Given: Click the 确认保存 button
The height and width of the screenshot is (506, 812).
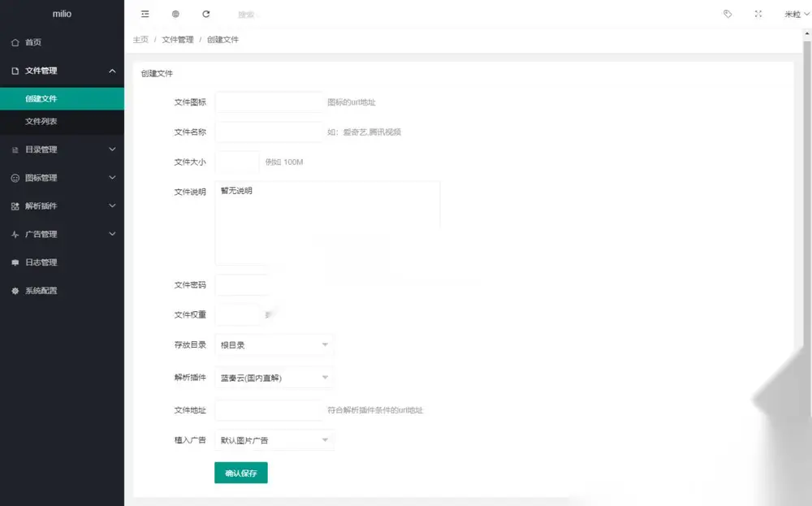Looking at the screenshot, I should tap(241, 473).
